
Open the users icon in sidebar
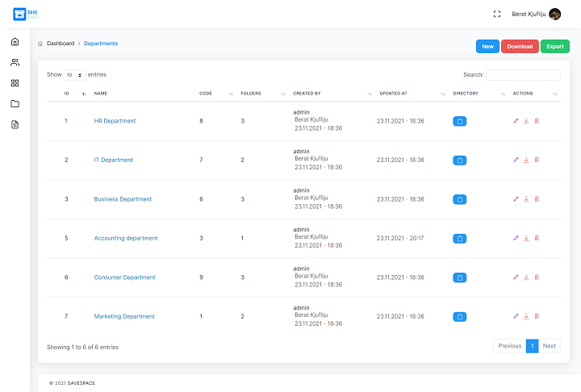15,62
